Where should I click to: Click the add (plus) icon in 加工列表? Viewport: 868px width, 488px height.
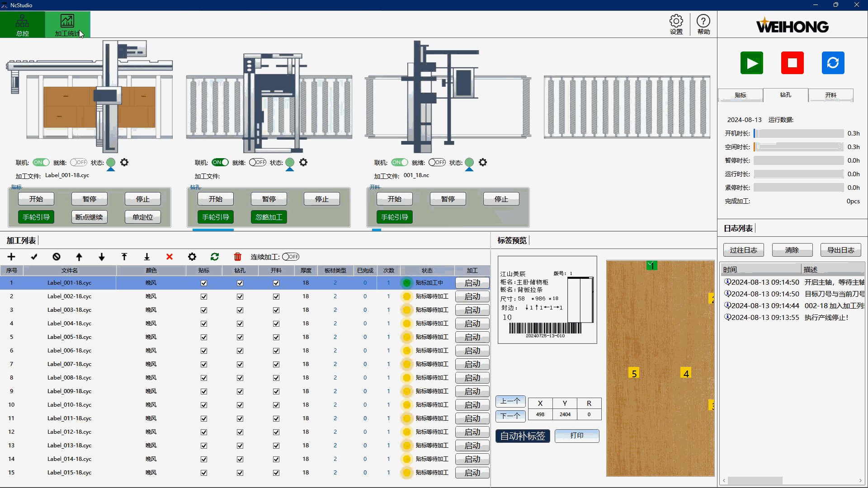point(11,257)
